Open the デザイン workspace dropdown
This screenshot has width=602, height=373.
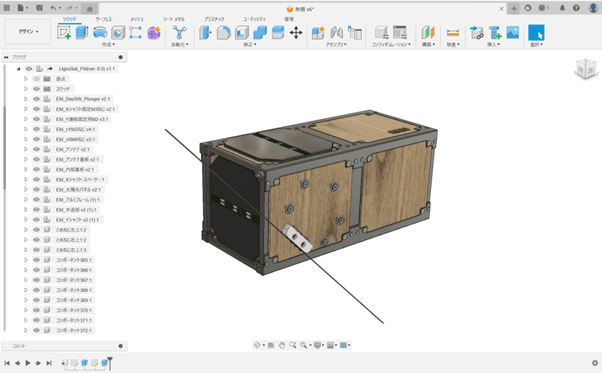[28, 31]
